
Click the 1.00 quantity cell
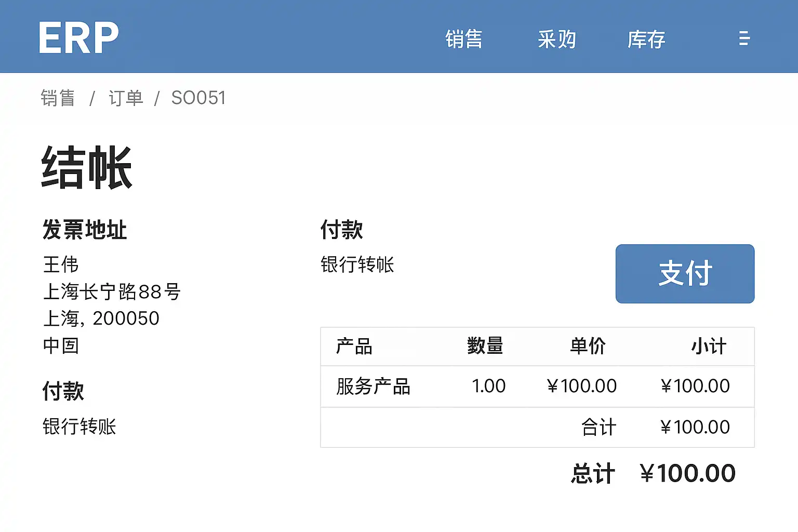pos(488,387)
